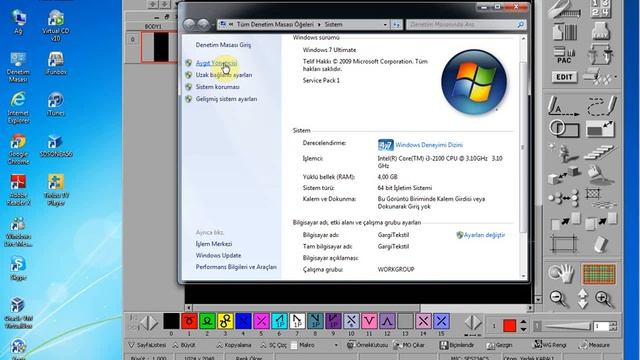
Task: Activate the hand pan tool
Action: pyautogui.click(x=561, y=273)
